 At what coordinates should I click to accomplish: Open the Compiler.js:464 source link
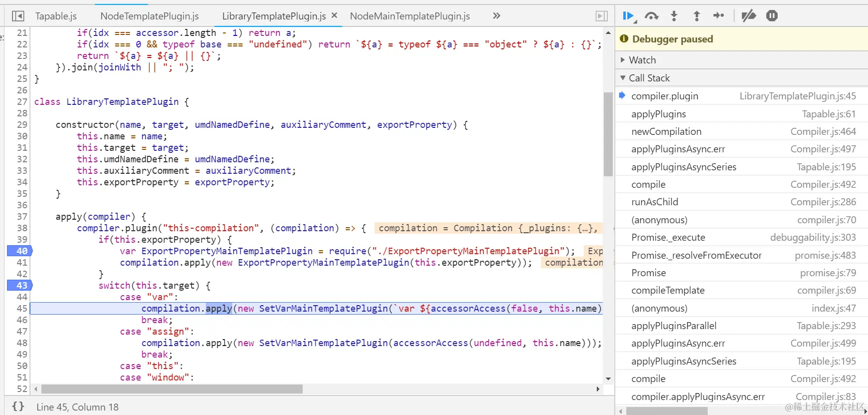tap(823, 131)
